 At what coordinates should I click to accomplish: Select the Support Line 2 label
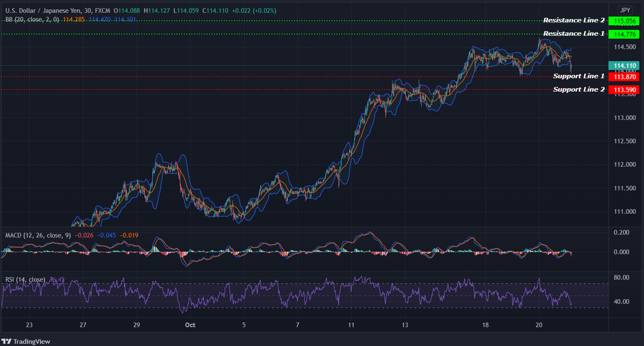point(579,90)
